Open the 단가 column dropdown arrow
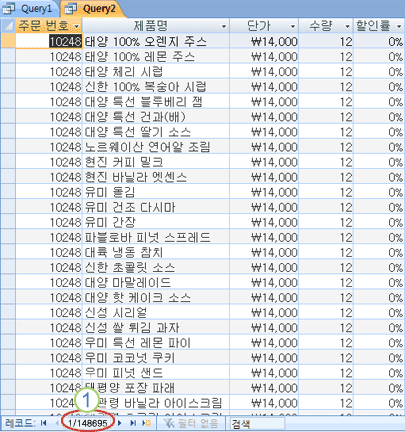 (293, 26)
